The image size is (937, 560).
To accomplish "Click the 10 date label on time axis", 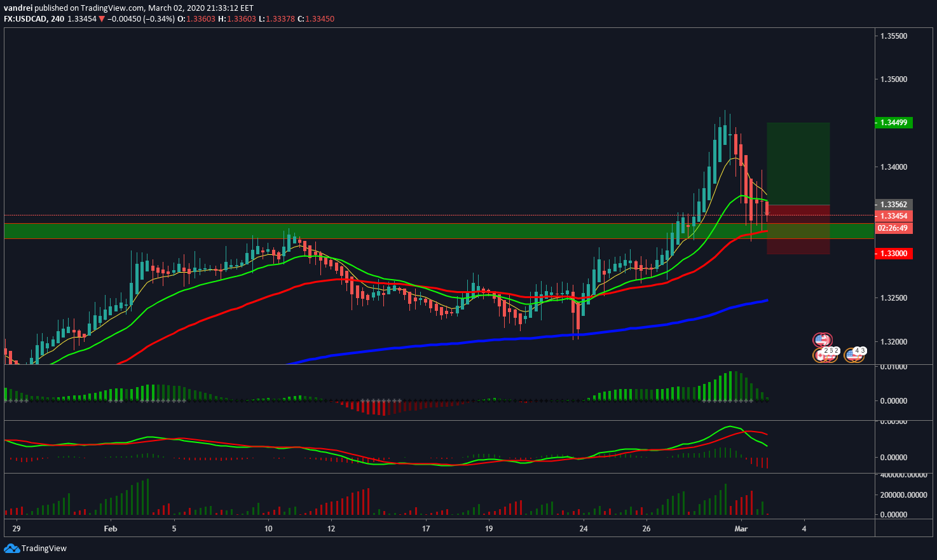I will (x=268, y=529).
